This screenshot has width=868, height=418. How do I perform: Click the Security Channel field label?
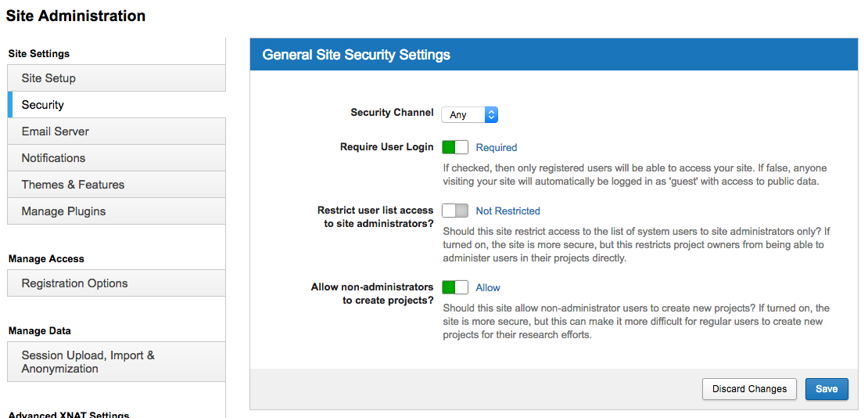392,113
